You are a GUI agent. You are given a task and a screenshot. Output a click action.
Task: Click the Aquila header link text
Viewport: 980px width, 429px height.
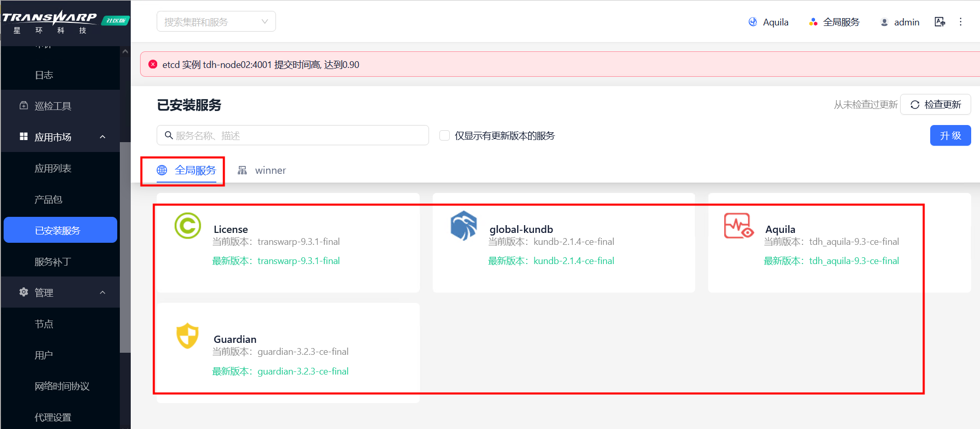[x=776, y=22]
